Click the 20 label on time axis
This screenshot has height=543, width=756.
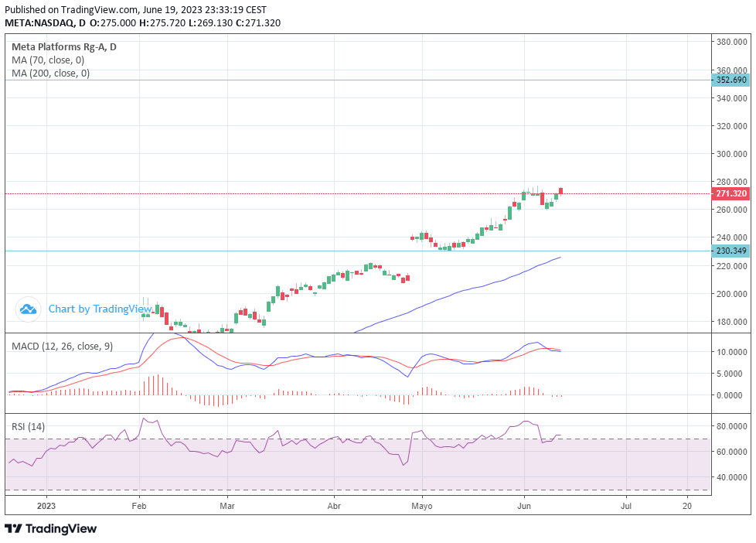coord(687,506)
